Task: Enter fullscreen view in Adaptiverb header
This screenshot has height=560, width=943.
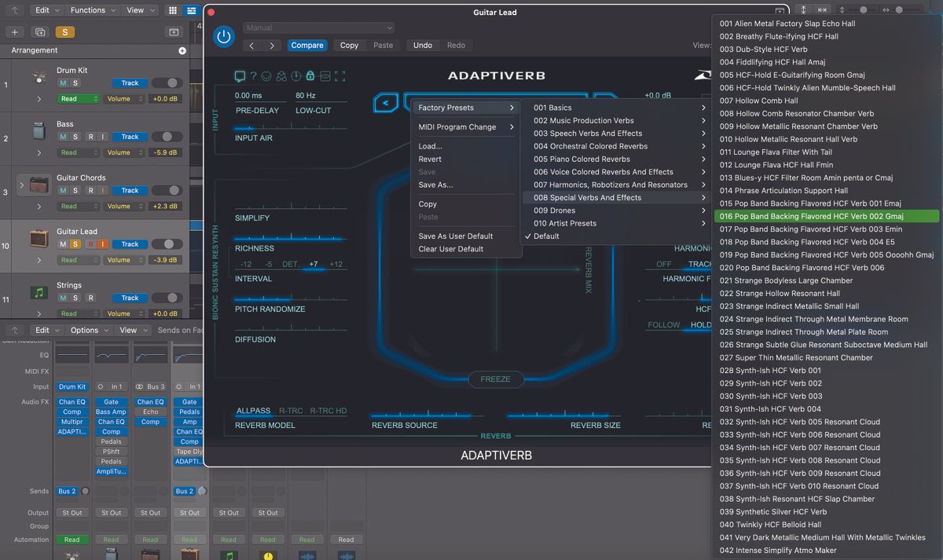Action: [341, 75]
